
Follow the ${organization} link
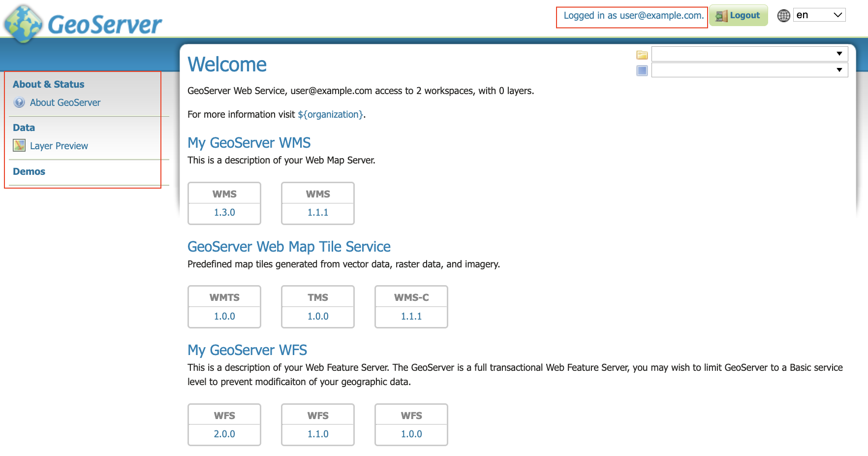tap(330, 114)
